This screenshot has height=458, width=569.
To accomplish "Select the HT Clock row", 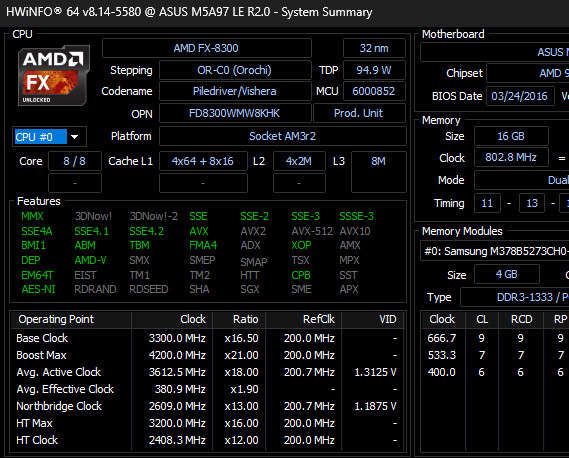I will coord(207,440).
